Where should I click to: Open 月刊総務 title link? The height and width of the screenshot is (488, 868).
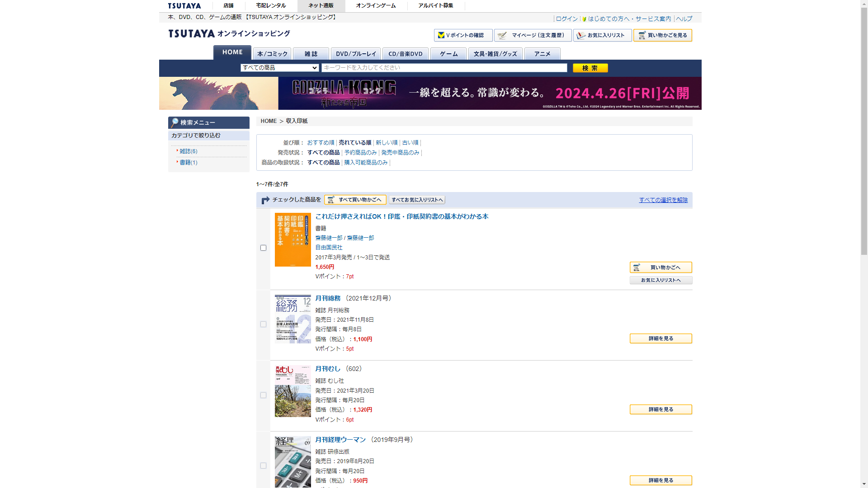[328, 298]
